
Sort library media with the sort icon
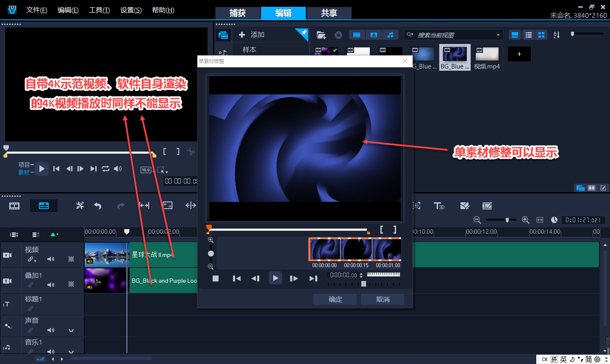pos(557,35)
